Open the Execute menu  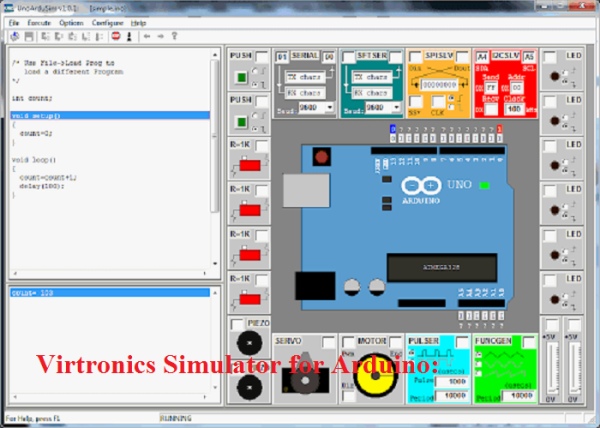[40, 22]
